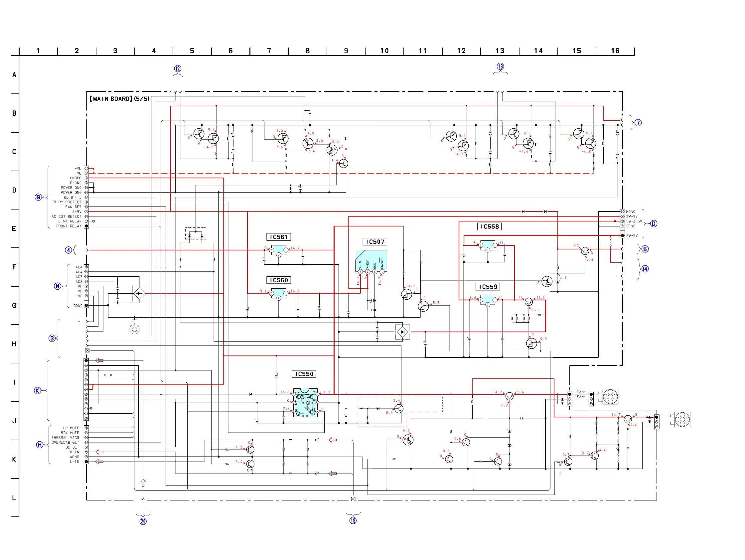
Task: Click circled connector letter D
Action: [654, 223]
